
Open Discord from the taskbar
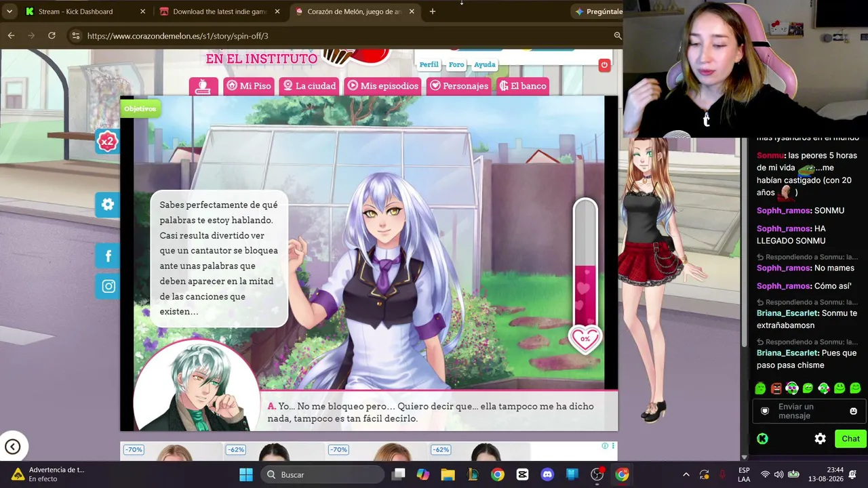click(x=547, y=474)
